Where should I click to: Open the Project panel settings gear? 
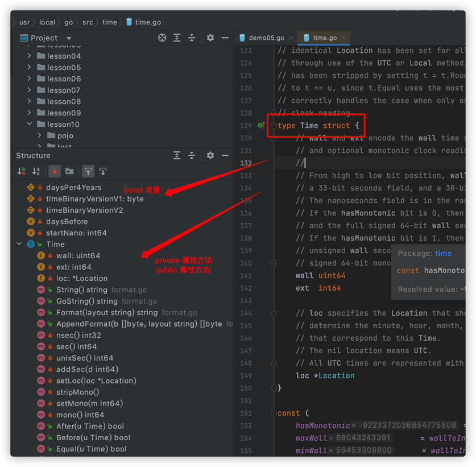[x=210, y=38]
